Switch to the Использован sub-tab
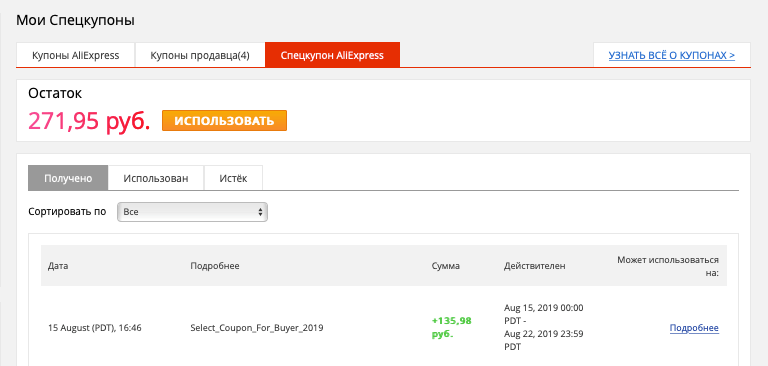 (156, 178)
